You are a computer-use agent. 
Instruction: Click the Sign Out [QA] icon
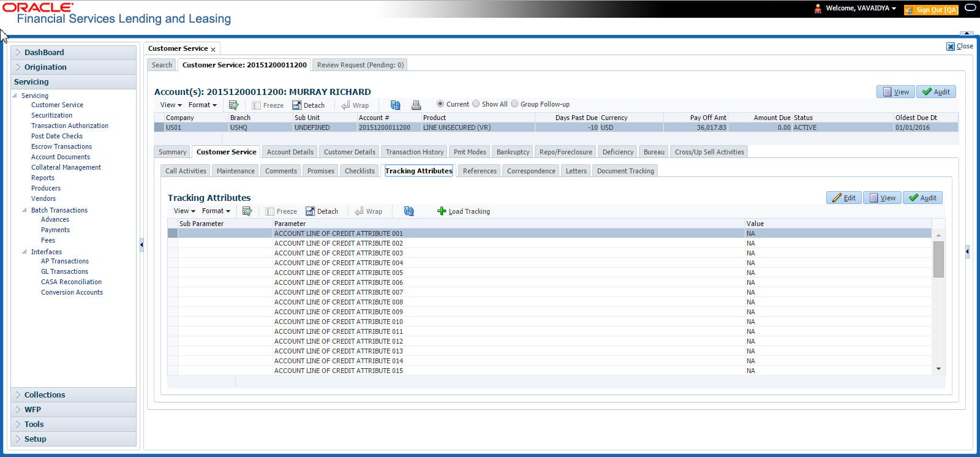click(909, 10)
